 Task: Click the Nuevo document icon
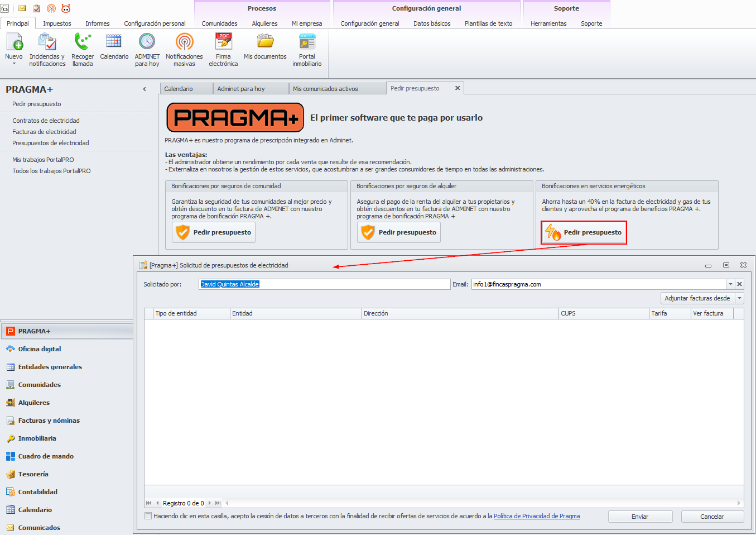click(14, 42)
